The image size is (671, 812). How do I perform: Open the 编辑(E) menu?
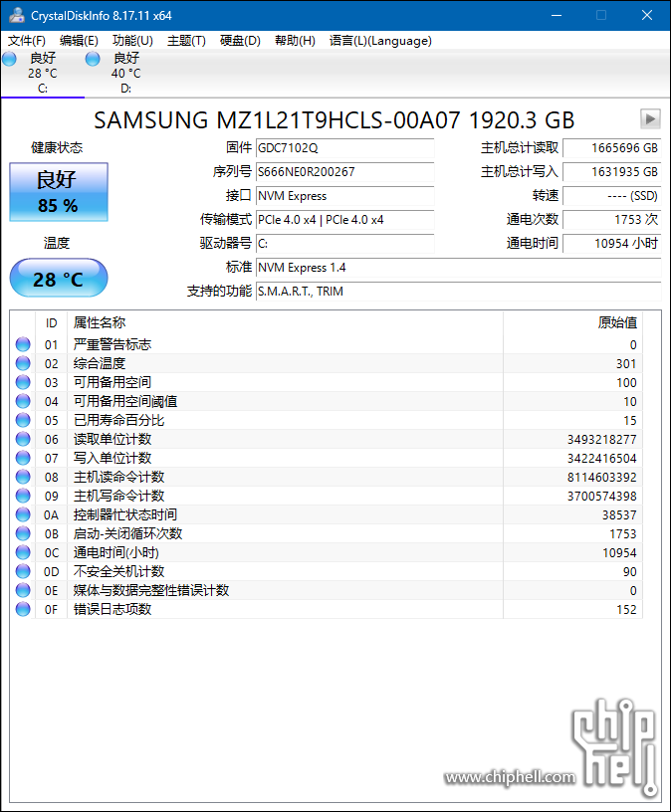[79, 41]
